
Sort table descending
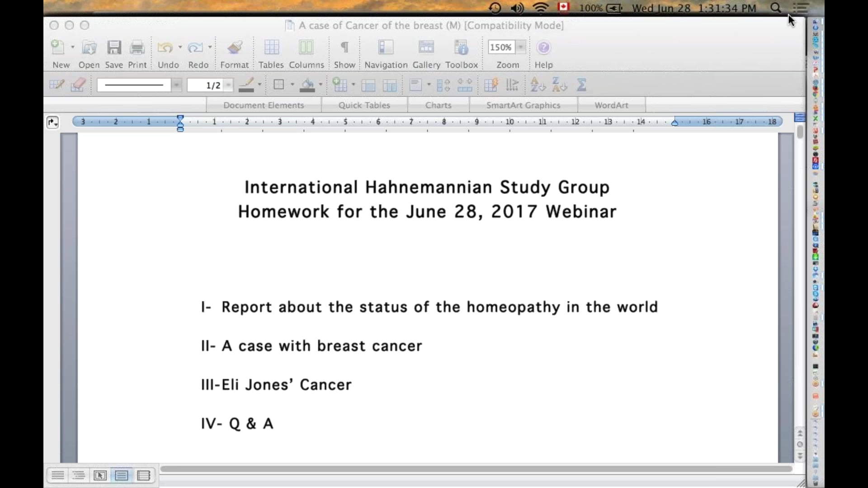[x=559, y=84]
